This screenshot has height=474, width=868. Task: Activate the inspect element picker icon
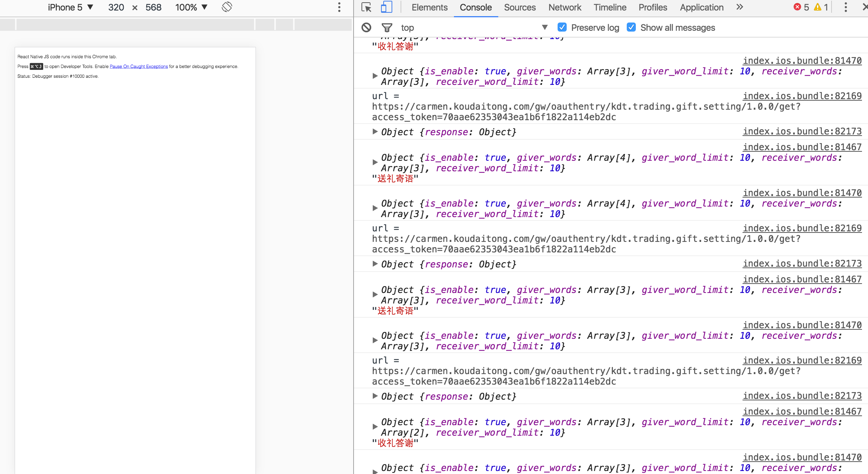(x=366, y=7)
